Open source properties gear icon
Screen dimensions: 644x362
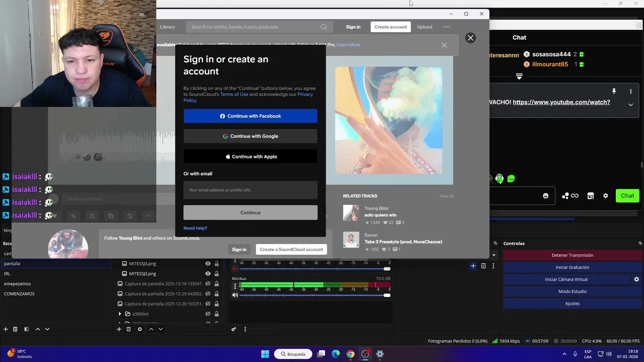tap(139, 329)
